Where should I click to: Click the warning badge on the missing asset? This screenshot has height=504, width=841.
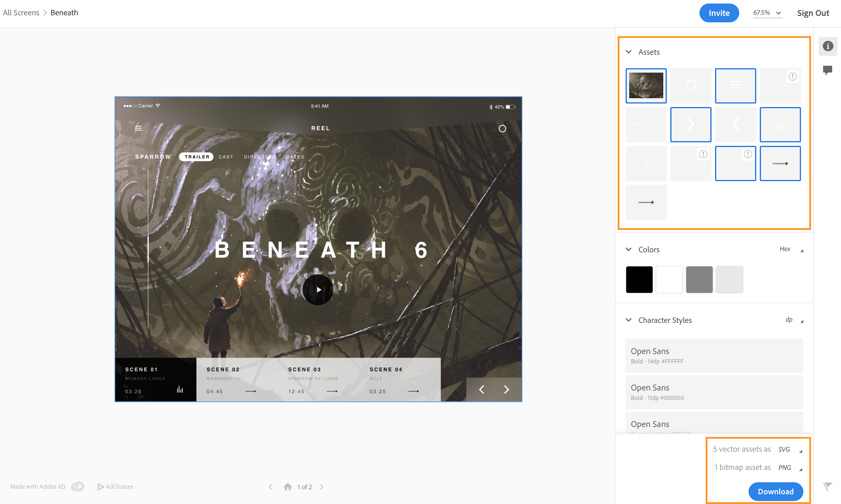(x=792, y=77)
